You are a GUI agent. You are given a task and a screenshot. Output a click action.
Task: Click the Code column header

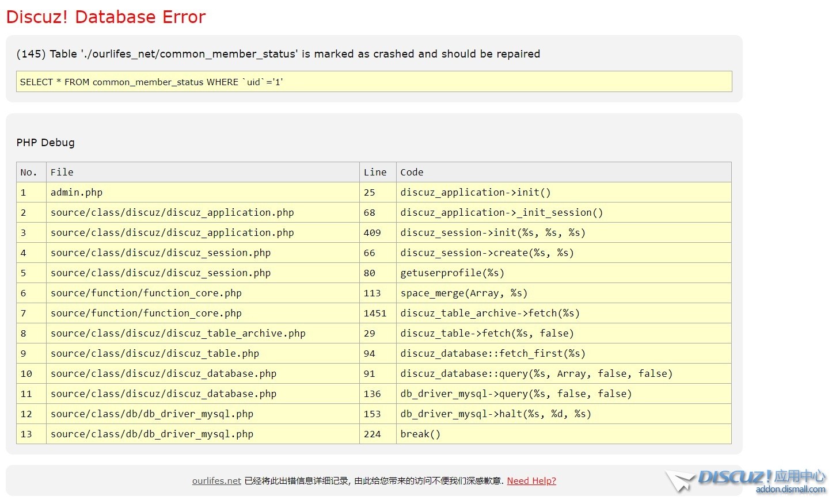coord(412,172)
